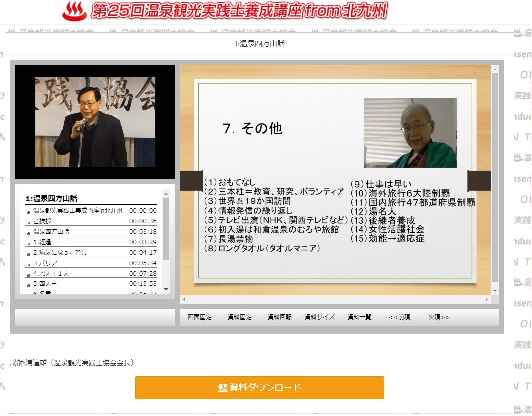Click the 7. その他 slide image

335,181
